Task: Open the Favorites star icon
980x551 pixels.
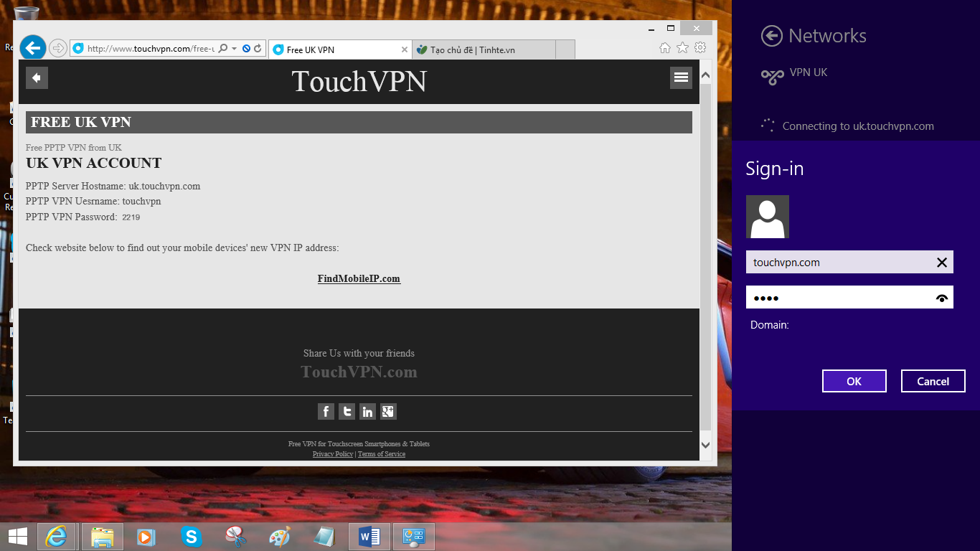Action: click(682, 47)
